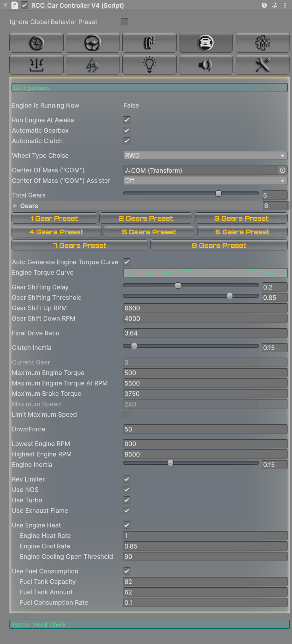The width and height of the screenshot is (292, 644).
Task: Toggle Use Turbo checkbox
Action: point(127,500)
